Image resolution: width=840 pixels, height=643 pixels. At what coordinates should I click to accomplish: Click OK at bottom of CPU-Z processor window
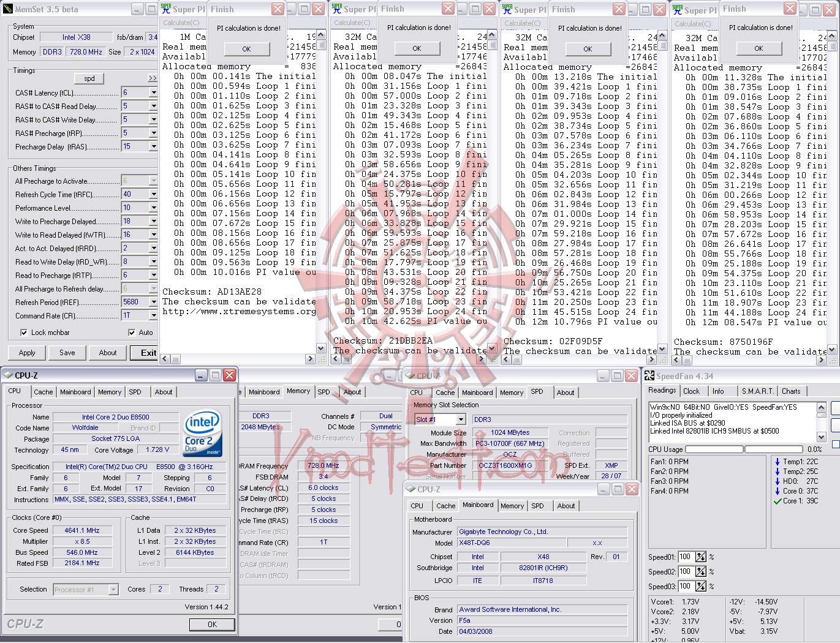pyautogui.click(x=212, y=625)
